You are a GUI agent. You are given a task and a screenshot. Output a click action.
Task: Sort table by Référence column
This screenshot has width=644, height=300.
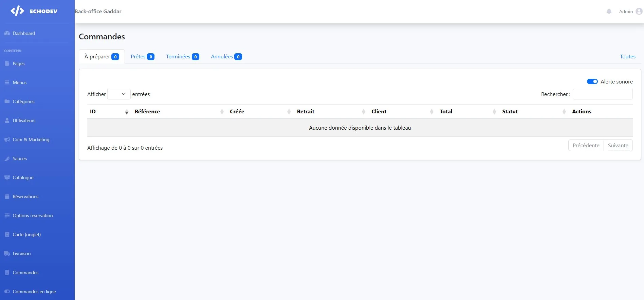pyautogui.click(x=179, y=111)
